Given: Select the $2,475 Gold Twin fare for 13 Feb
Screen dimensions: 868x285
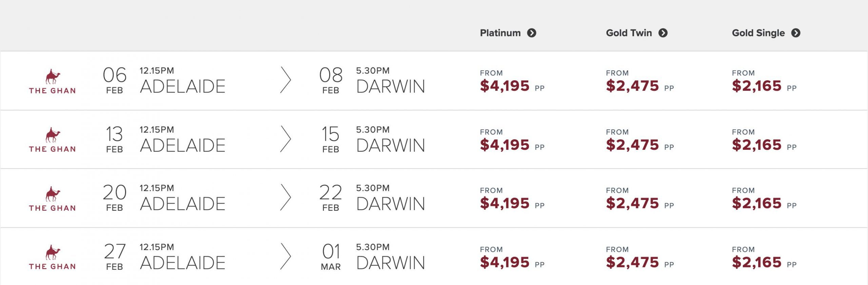Looking at the screenshot, I should (x=632, y=145).
